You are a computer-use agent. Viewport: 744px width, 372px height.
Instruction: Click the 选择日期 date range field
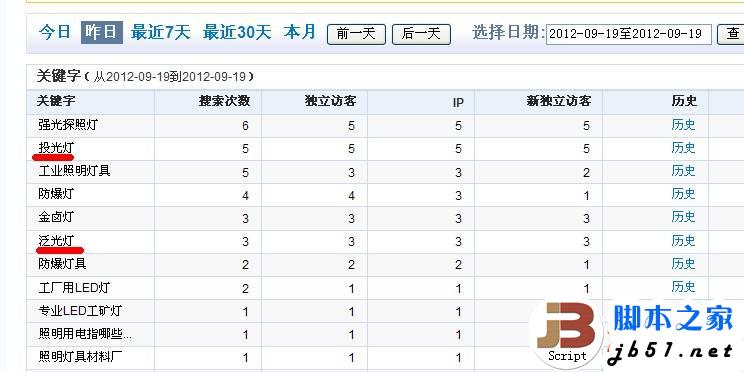pos(629,34)
